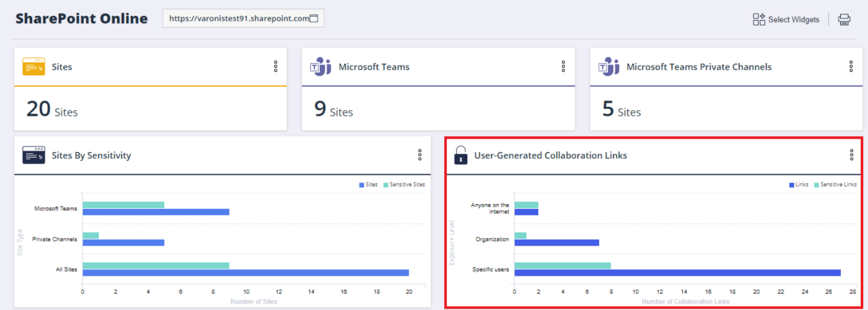Click Organization sensitive links bar

click(x=521, y=236)
